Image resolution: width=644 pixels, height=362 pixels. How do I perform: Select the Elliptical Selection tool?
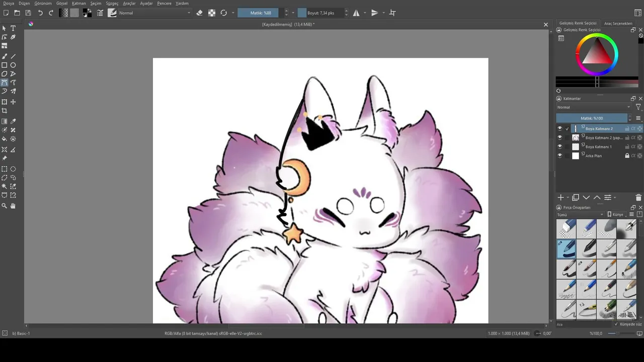[13, 169]
